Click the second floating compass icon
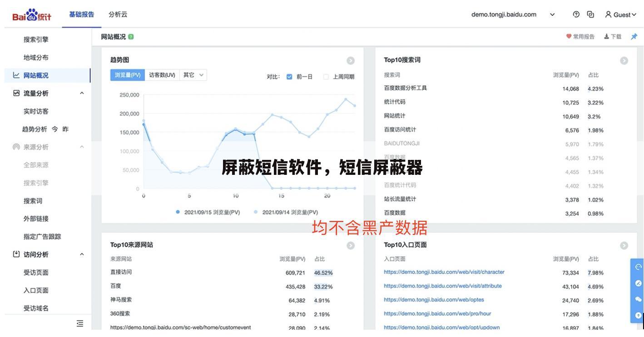The width and height of the screenshot is (644, 337). click(x=638, y=283)
